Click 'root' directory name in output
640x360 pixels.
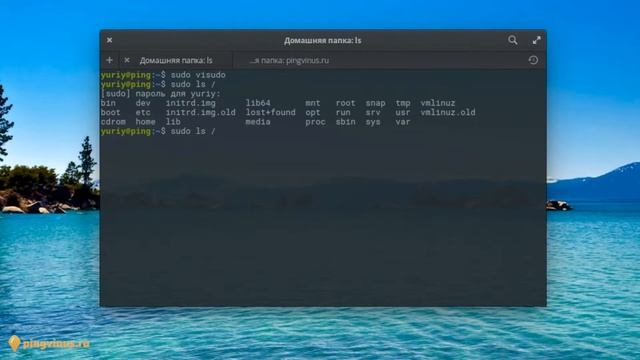tap(345, 103)
